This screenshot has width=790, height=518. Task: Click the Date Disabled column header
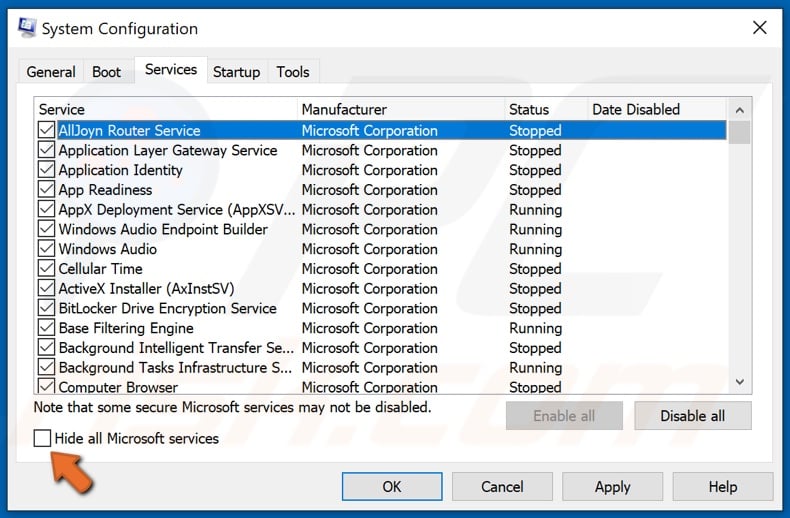(657, 109)
